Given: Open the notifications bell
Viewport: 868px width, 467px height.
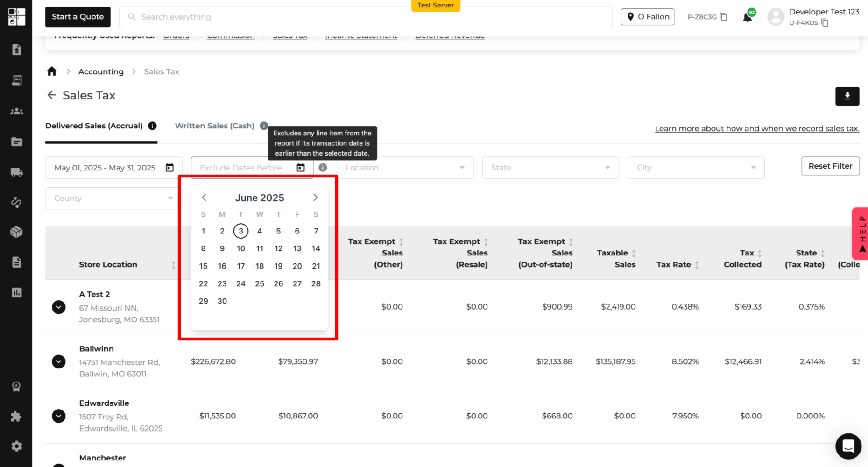Looking at the screenshot, I should (747, 17).
